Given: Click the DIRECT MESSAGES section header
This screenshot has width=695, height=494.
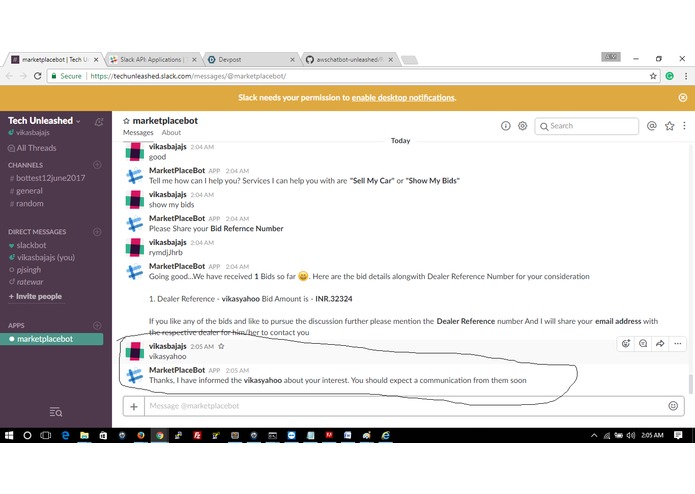Looking at the screenshot, I should coord(37,232).
